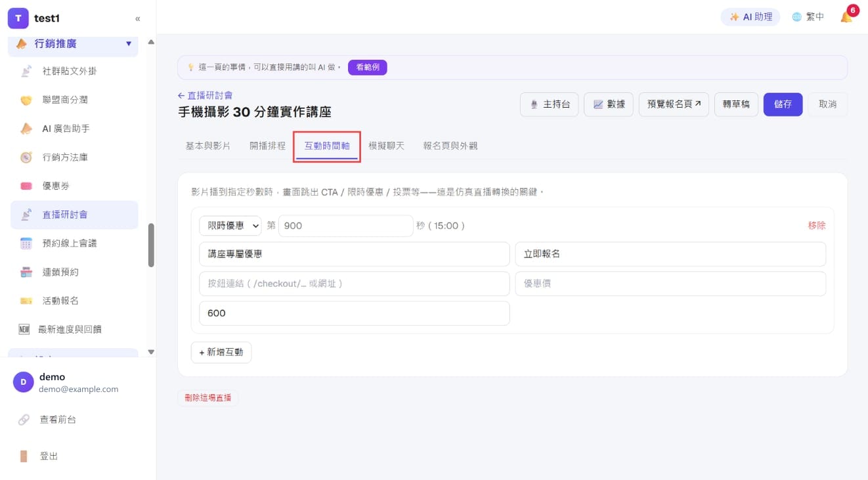Screen dimensions: 868x480
Task: Click the demo user avatar
Action: click(23, 382)
